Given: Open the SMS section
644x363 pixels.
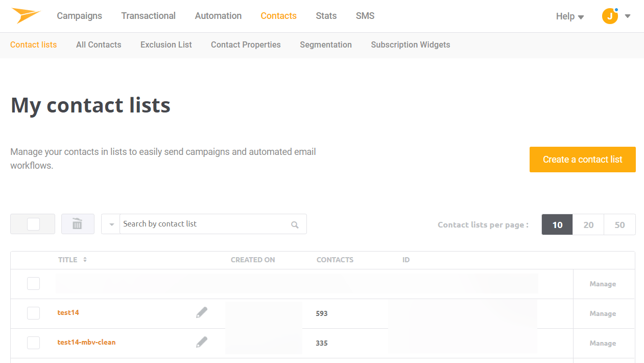Looking at the screenshot, I should (x=365, y=16).
